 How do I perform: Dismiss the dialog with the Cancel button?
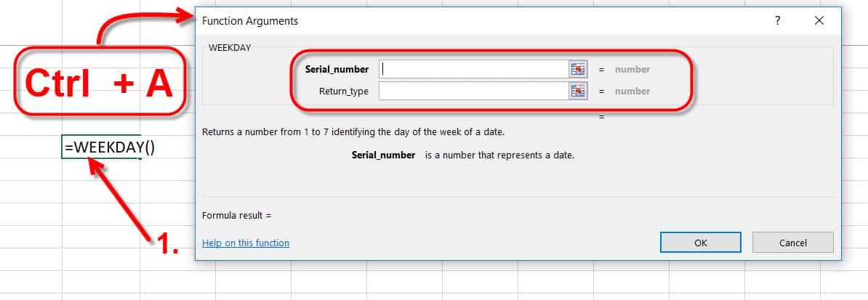coord(792,243)
